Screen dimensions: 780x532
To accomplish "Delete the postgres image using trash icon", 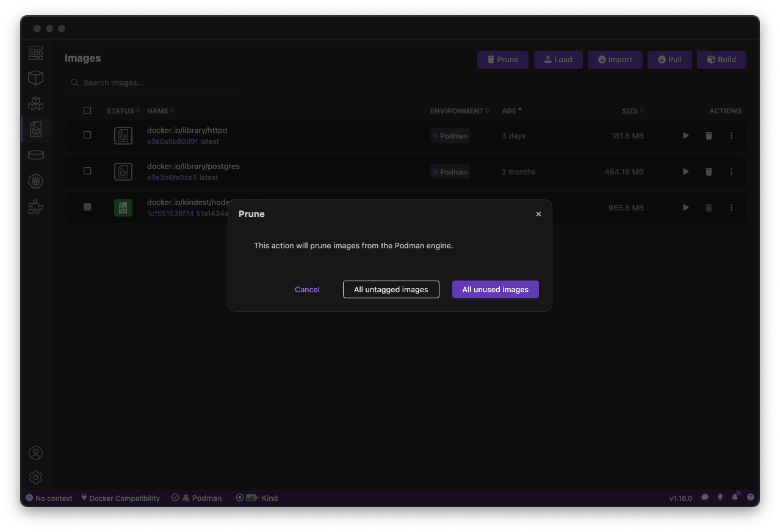I will [x=709, y=172].
